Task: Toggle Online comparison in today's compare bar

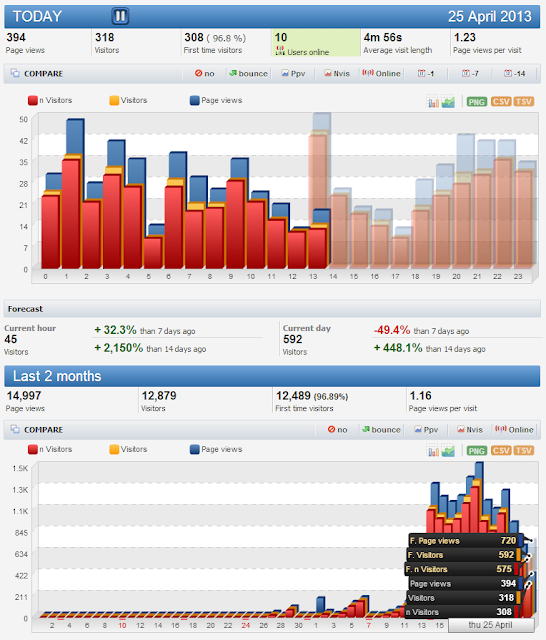Action: (x=382, y=73)
